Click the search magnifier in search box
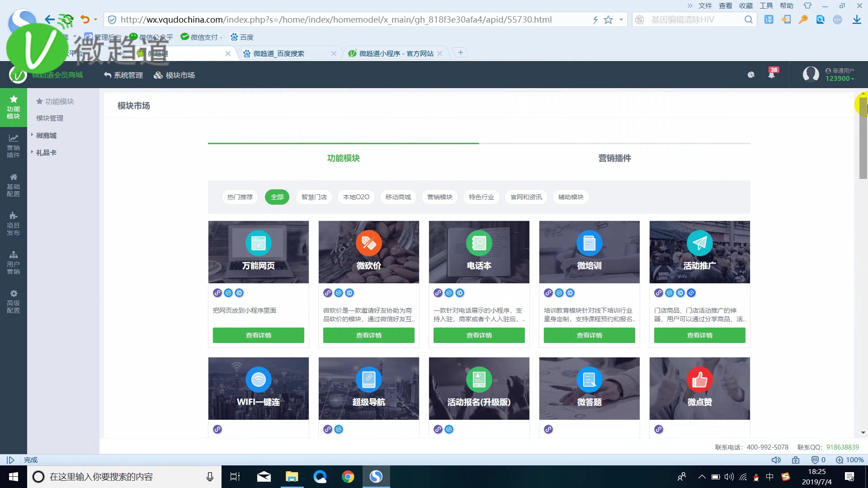This screenshot has height=488, width=868. click(749, 20)
